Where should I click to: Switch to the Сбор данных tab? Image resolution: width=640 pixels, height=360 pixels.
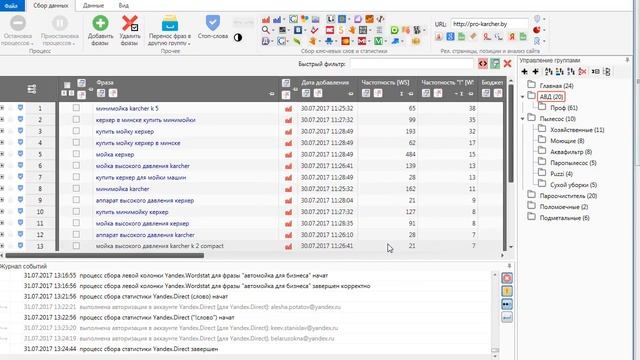point(51,6)
